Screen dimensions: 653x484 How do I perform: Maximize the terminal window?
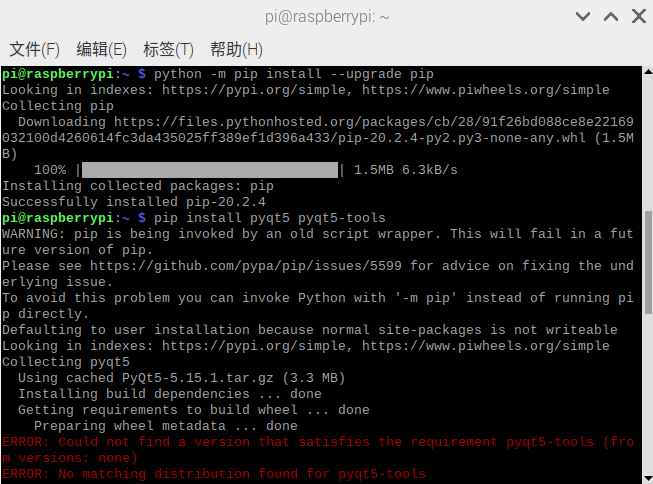tap(609, 16)
